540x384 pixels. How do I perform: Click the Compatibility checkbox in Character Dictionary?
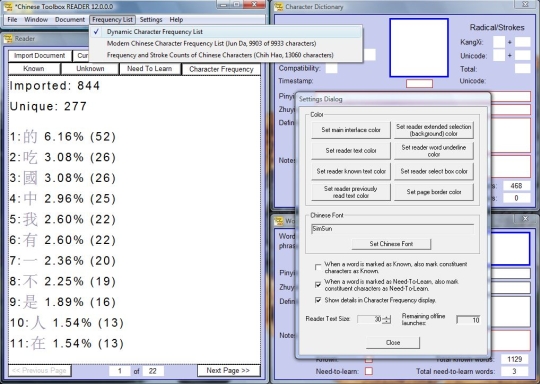(x=331, y=68)
